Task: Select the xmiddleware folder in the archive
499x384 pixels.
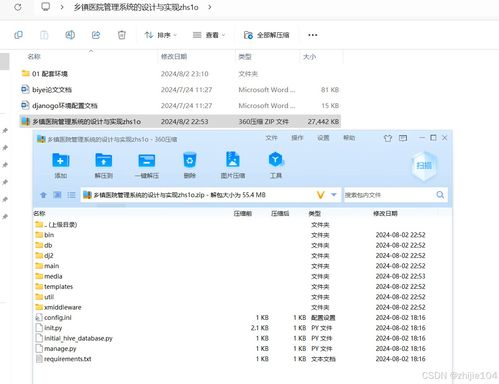Action: pos(58,307)
